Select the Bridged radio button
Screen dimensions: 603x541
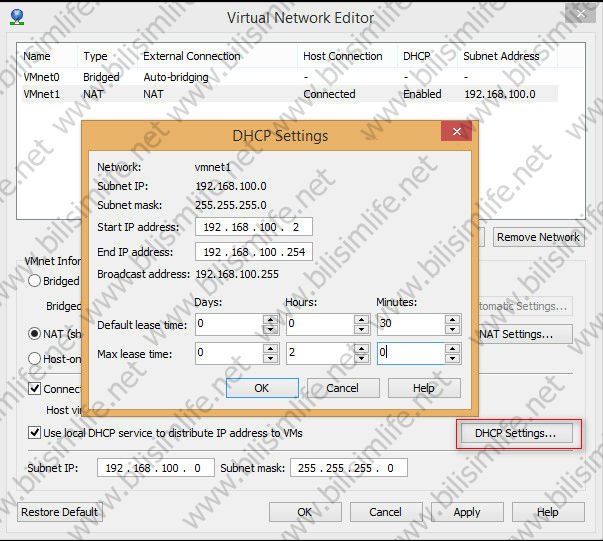pos(34,281)
